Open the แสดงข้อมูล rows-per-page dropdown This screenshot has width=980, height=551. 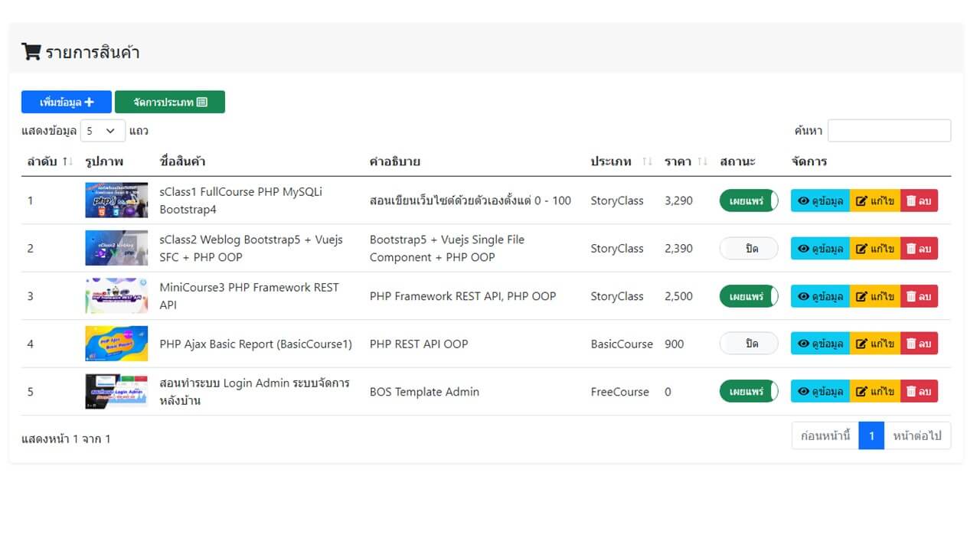[x=103, y=131]
